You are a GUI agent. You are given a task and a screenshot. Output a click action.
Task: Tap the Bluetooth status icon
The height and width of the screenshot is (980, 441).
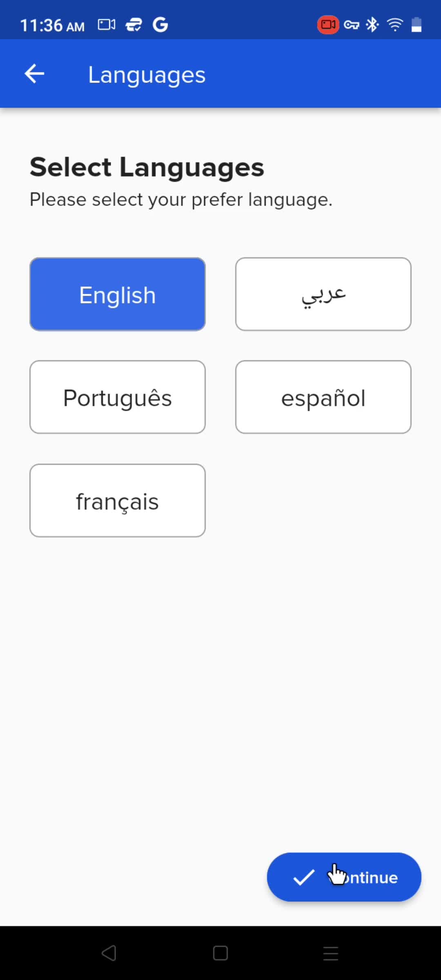pyautogui.click(x=372, y=25)
